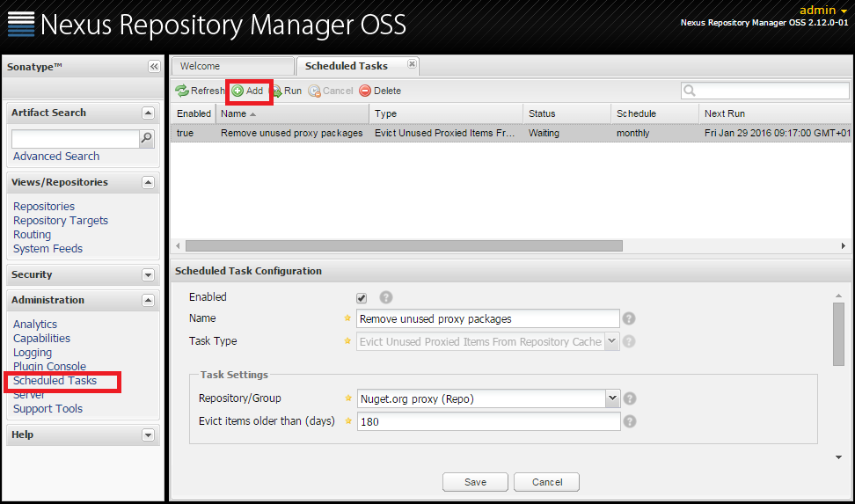Open the Logging link
The width and height of the screenshot is (855, 504).
tap(33, 353)
